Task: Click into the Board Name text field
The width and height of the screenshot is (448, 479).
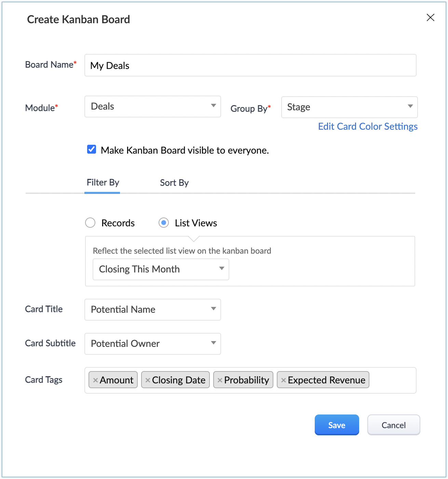Action: point(250,66)
